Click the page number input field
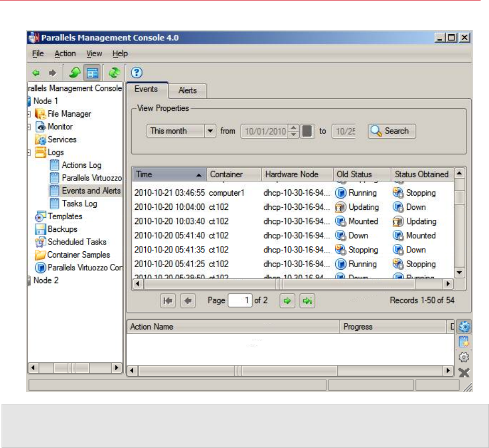Viewport: 489px width, 448px height. (239, 301)
